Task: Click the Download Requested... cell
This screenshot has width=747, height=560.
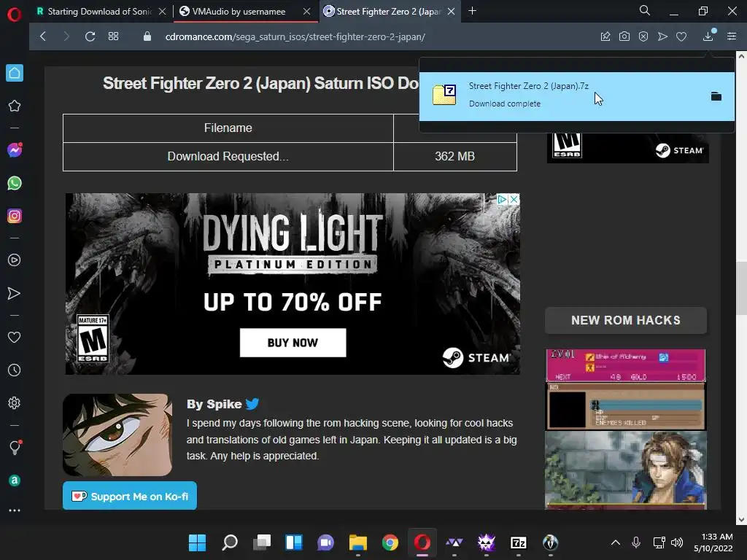Action: tap(228, 157)
